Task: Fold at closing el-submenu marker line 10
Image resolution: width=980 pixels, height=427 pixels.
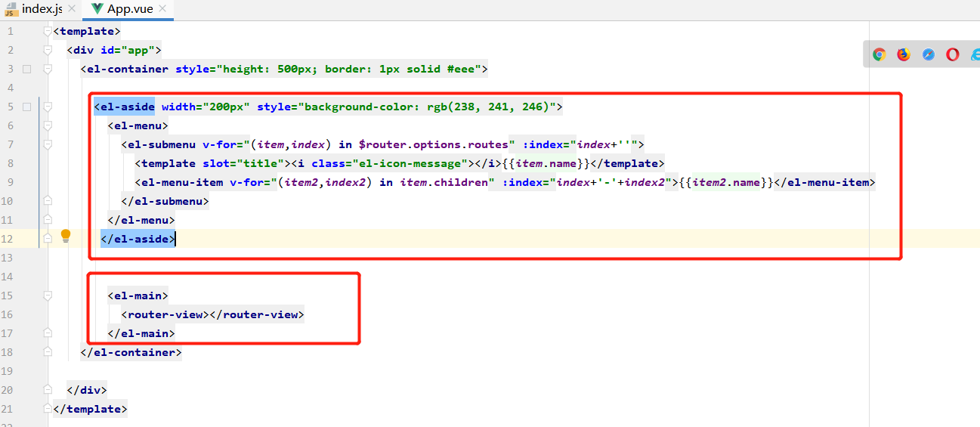Action: pyautogui.click(x=48, y=201)
